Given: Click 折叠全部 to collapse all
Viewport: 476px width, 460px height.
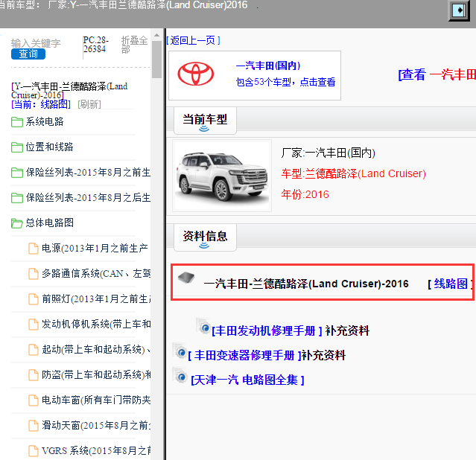Looking at the screenshot, I should [135, 45].
